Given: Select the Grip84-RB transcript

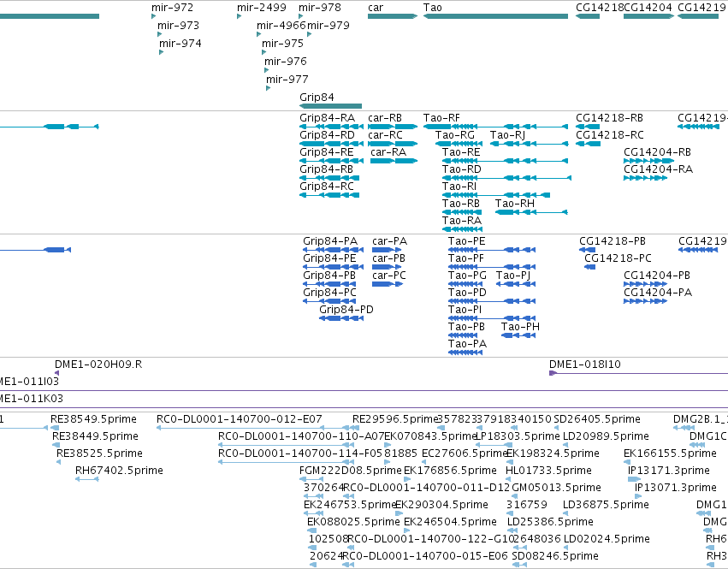Looking at the screenshot, I should (x=329, y=178).
